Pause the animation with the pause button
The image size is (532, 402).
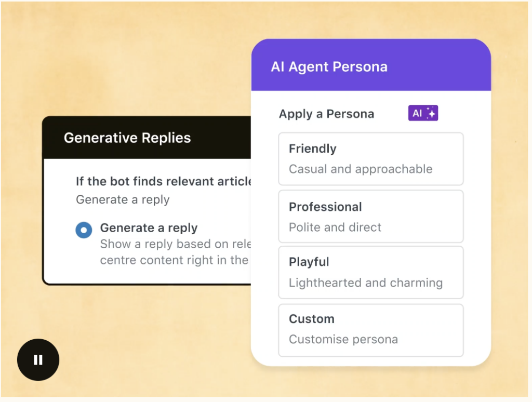tap(38, 359)
